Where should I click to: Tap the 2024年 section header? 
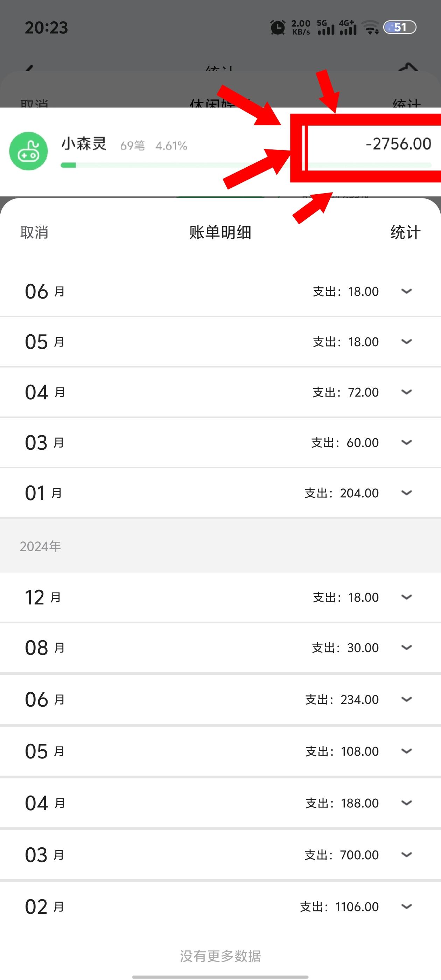220,546
